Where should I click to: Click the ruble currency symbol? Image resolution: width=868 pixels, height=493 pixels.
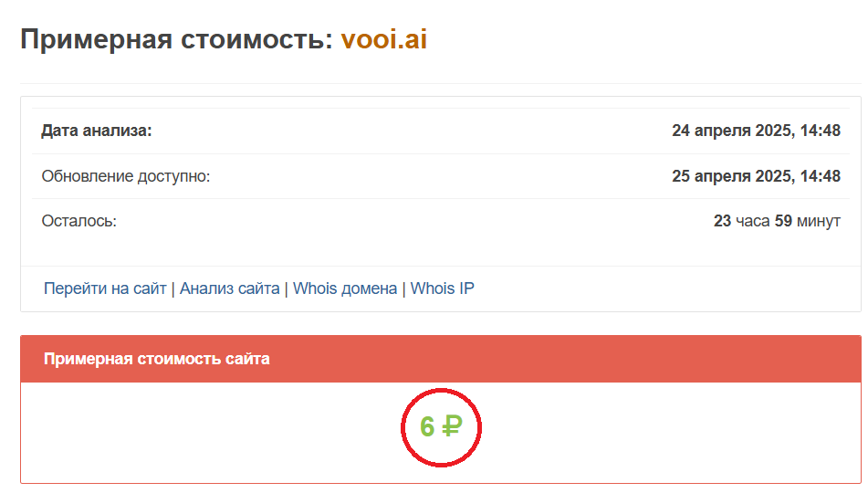pyautogui.click(x=452, y=426)
